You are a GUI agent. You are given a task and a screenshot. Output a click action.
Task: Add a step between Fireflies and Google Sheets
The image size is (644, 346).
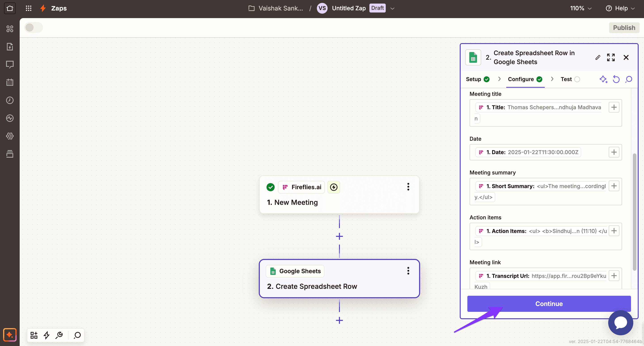pyautogui.click(x=339, y=236)
